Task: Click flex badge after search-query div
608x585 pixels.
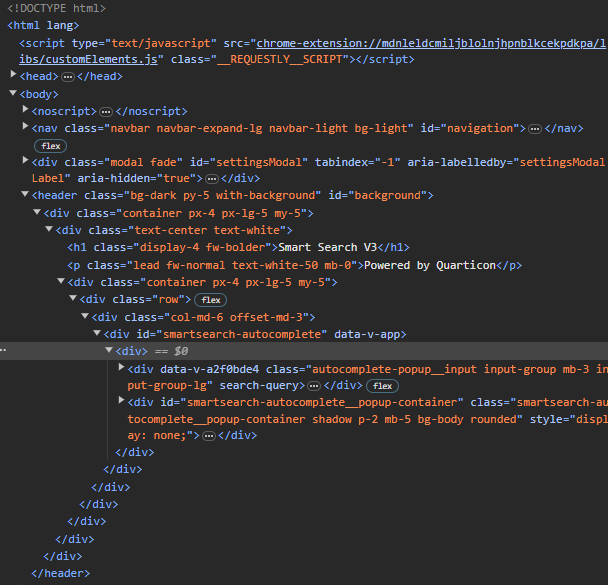Action: 382,386
